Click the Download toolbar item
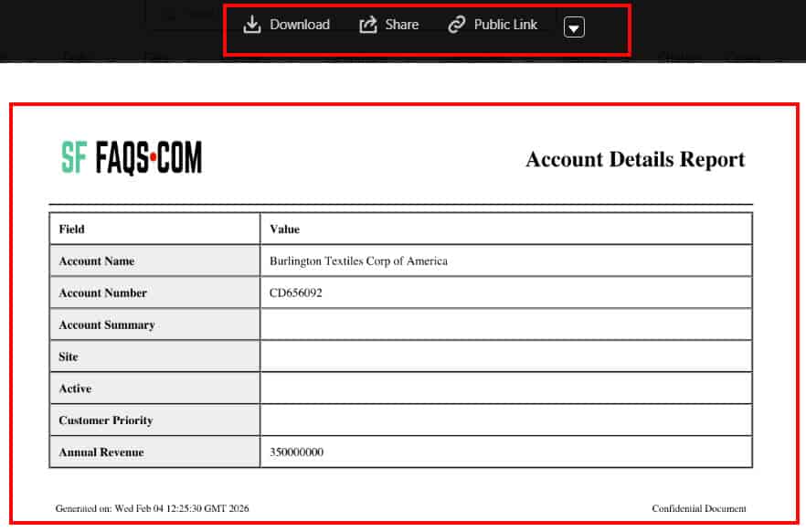 (288, 25)
